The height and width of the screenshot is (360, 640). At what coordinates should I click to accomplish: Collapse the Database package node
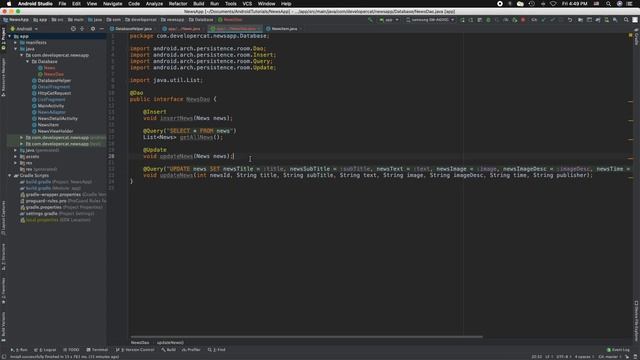(x=28, y=62)
